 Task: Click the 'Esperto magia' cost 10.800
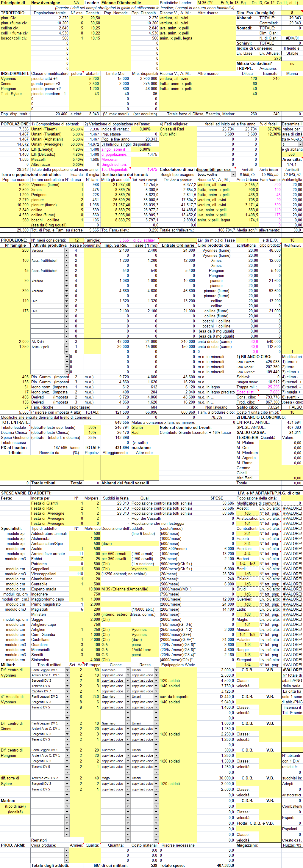click(92, 589)
